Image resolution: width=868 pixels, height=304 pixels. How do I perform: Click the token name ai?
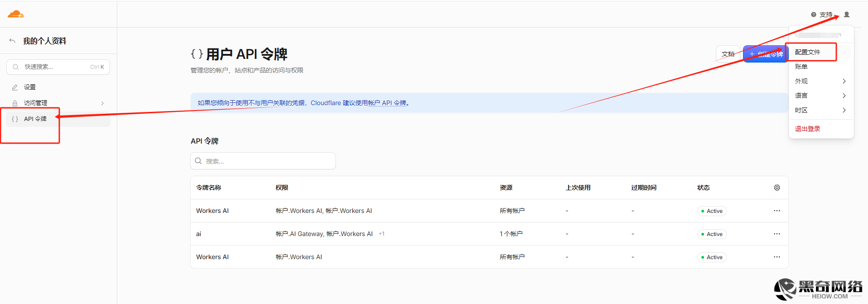point(198,234)
